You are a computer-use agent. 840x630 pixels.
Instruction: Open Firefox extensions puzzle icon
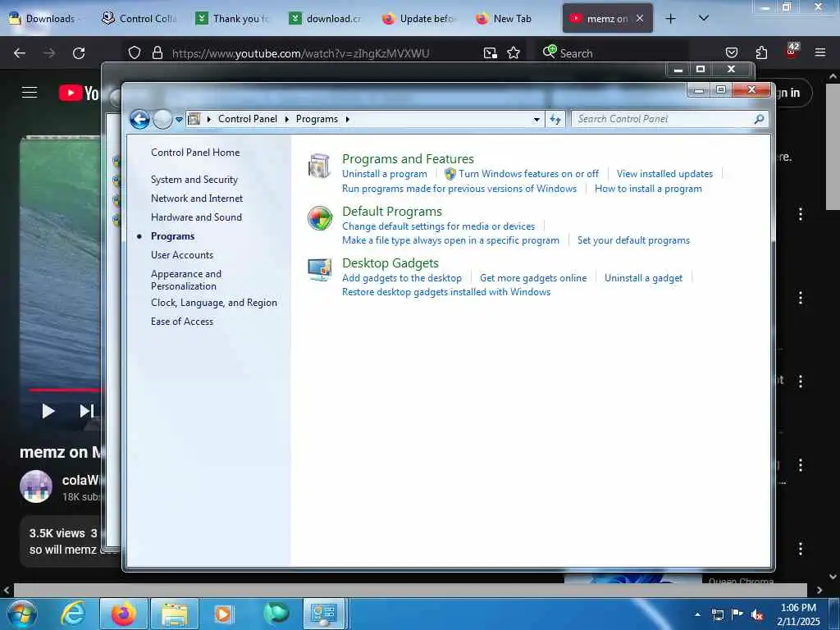(761, 53)
